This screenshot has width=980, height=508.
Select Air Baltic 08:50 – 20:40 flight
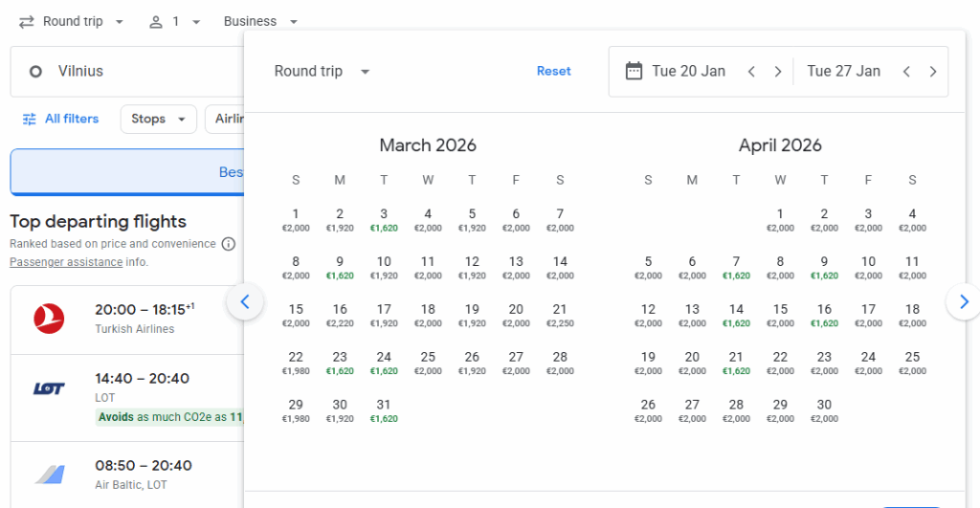[127, 475]
